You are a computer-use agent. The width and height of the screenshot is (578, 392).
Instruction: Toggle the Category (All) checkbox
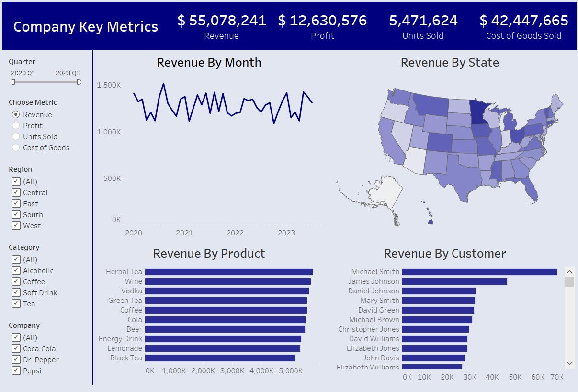(x=16, y=259)
